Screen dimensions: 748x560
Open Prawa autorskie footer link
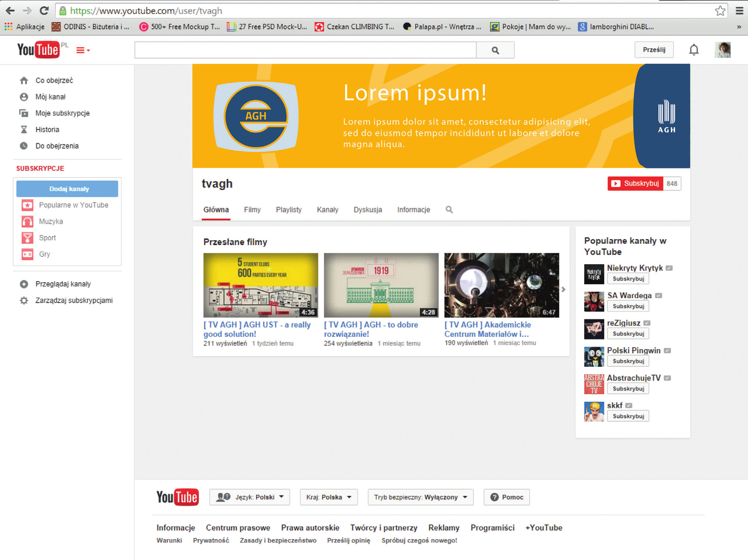click(310, 528)
